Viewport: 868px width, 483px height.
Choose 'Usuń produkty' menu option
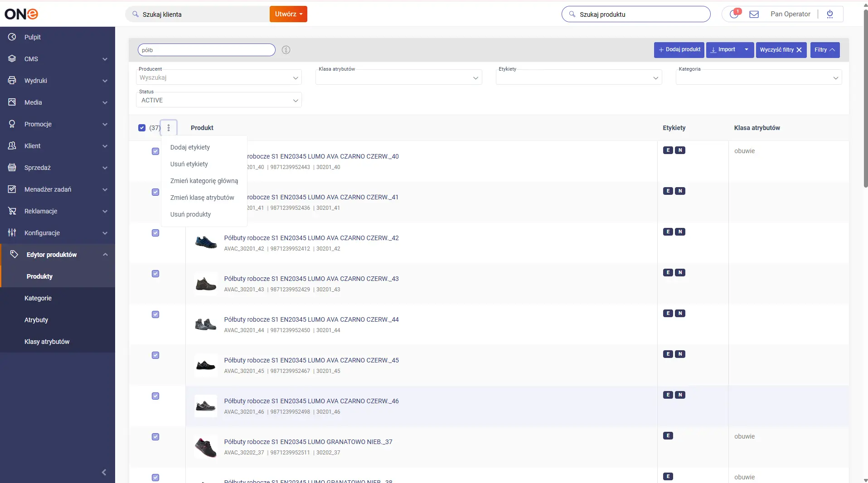190,214
